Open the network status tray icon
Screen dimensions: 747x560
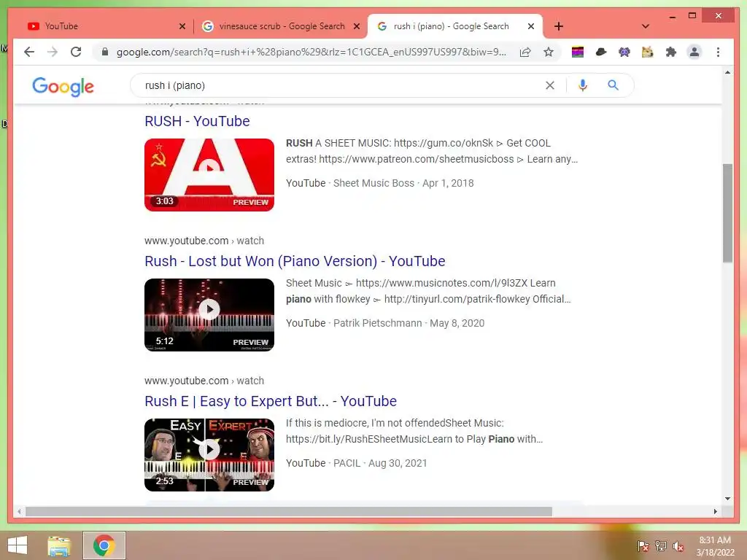pos(661,546)
